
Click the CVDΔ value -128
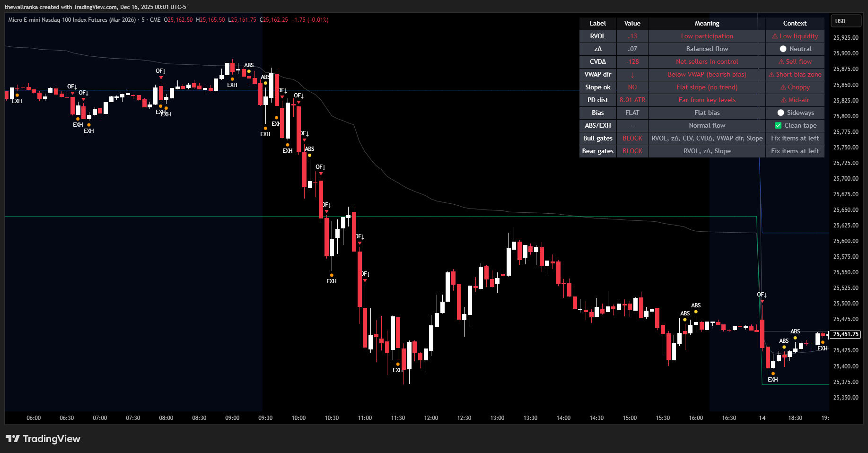pyautogui.click(x=632, y=61)
